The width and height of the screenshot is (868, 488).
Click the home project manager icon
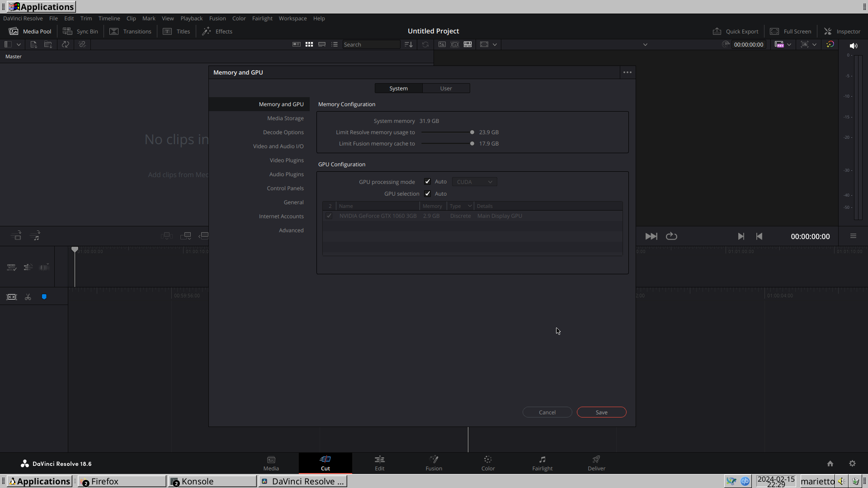pos(830,464)
